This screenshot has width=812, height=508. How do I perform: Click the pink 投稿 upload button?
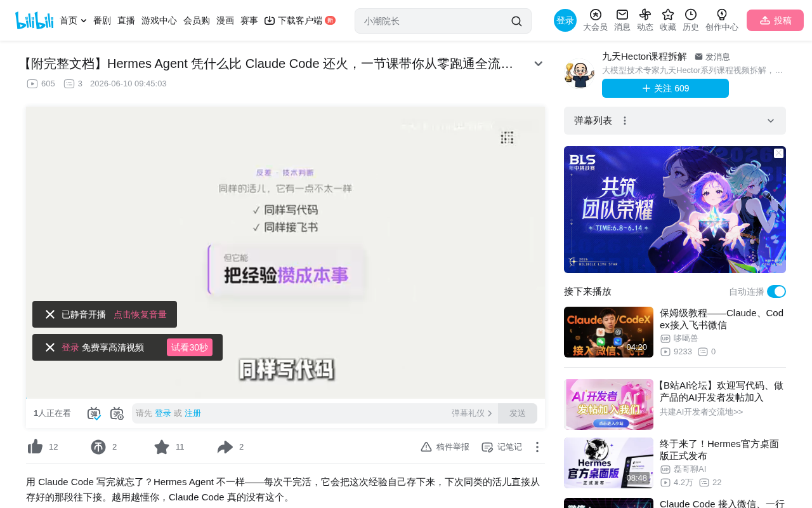775,20
